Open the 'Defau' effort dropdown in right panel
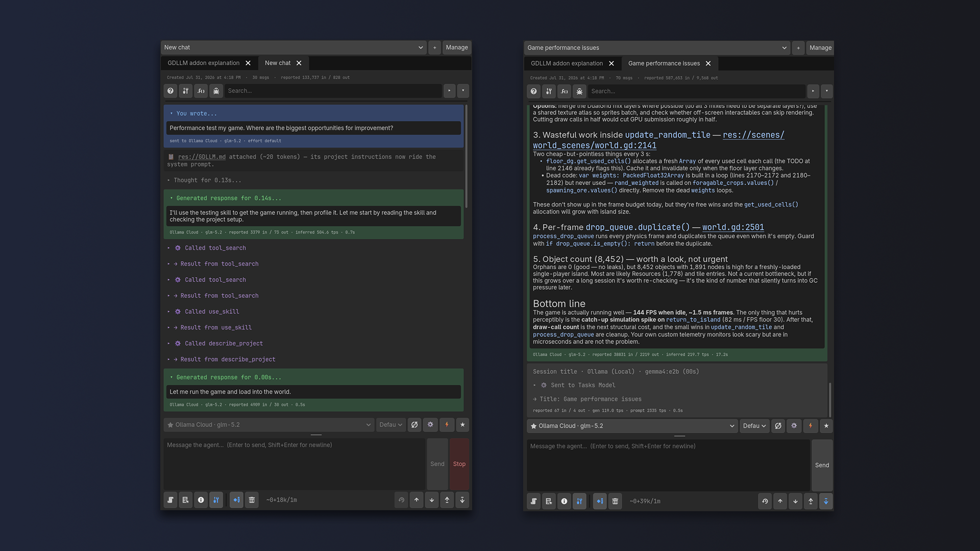This screenshot has height=551, width=980. click(x=754, y=425)
